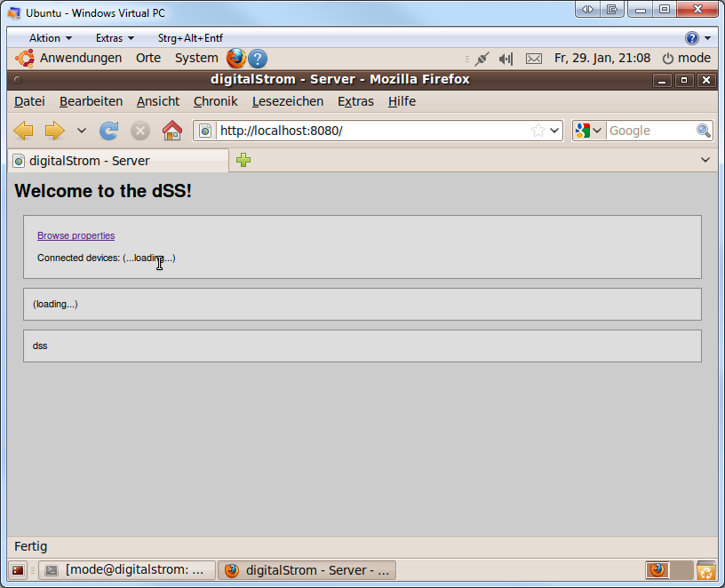Click the volume speaker tray icon

[x=506, y=59]
